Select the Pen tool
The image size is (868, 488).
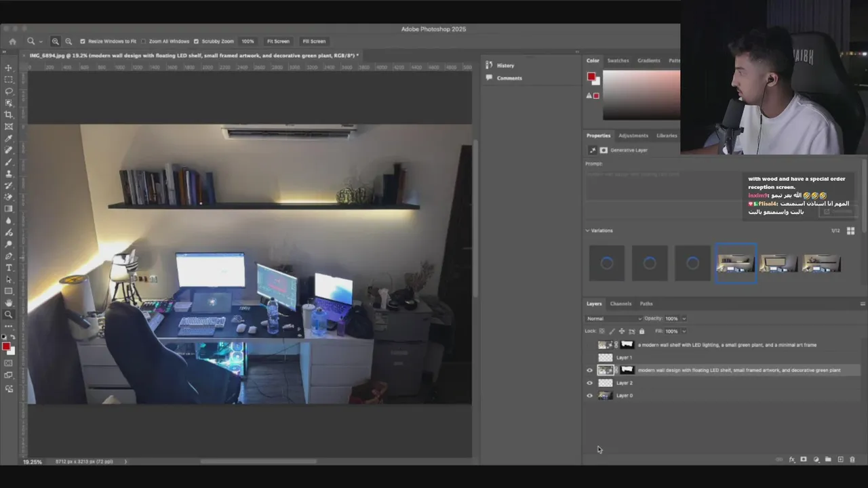[x=9, y=256]
